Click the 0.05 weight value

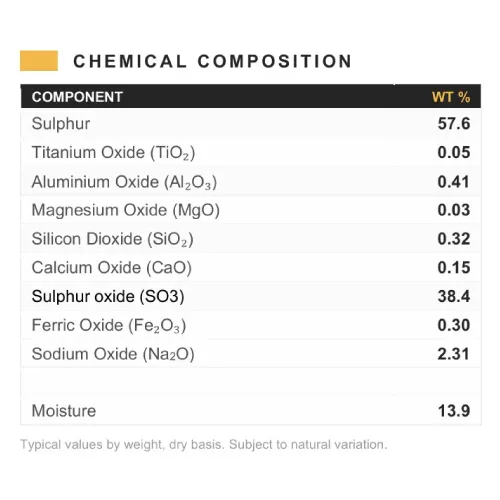pos(454,152)
